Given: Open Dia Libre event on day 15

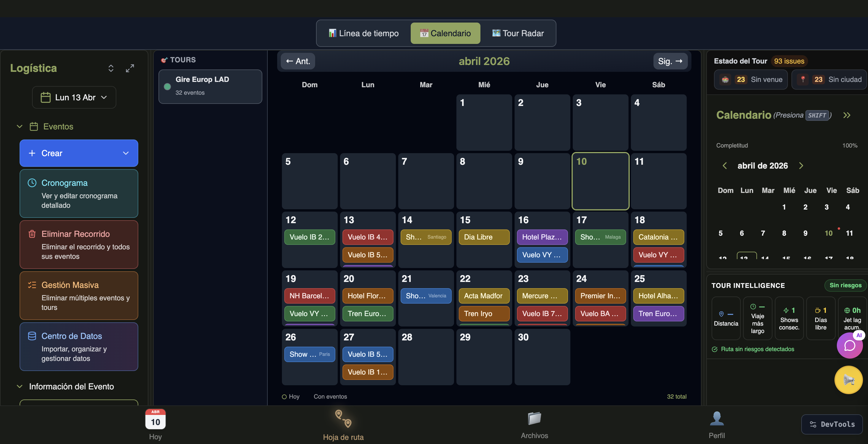Looking at the screenshot, I should point(484,237).
